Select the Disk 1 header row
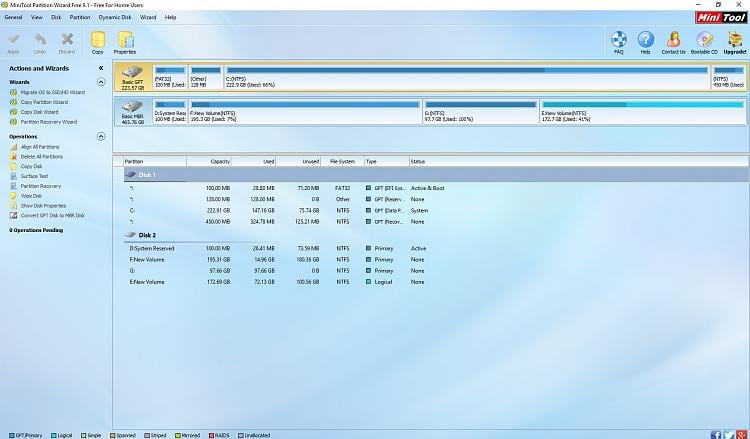Image resolution: width=750 pixels, height=439 pixels. coord(436,175)
